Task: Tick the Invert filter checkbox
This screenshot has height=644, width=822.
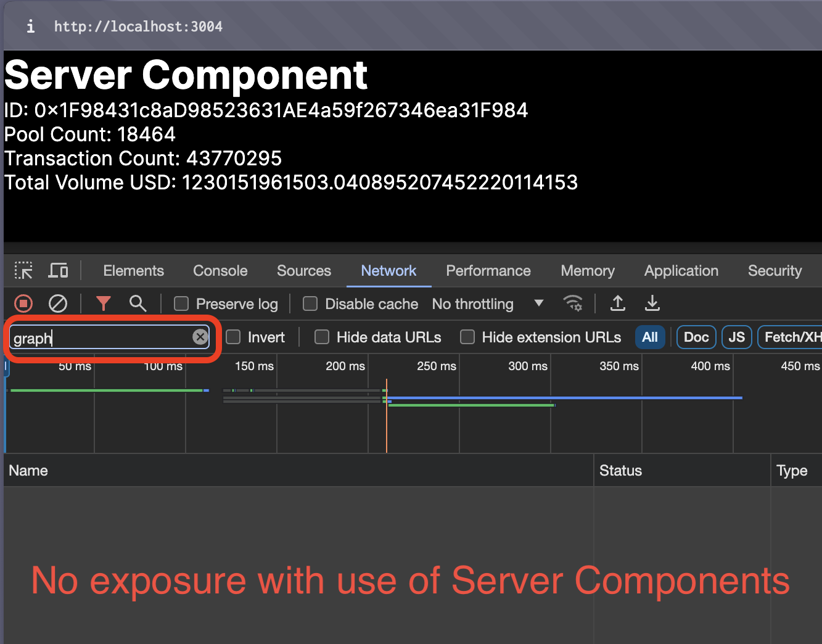Action: point(233,337)
